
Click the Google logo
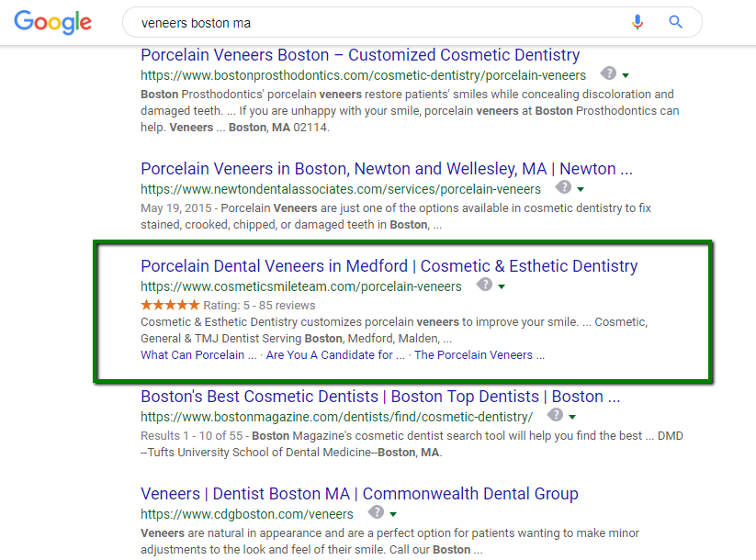tap(52, 22)
